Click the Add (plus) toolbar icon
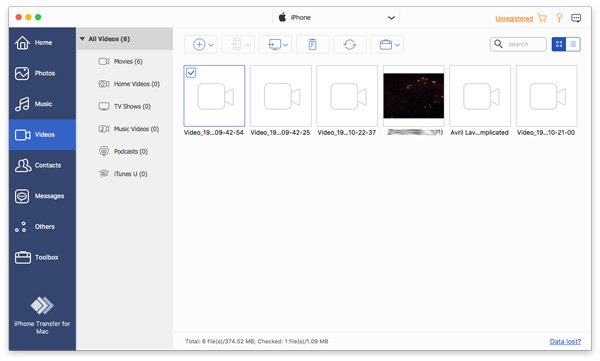Image resolution: width=600 pixels, height=361 pixels. pos(199,44)
